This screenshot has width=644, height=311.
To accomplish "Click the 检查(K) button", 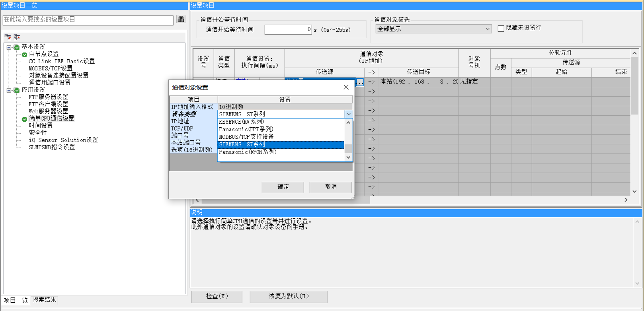I will pyautogui.click(x=217, y=296).
